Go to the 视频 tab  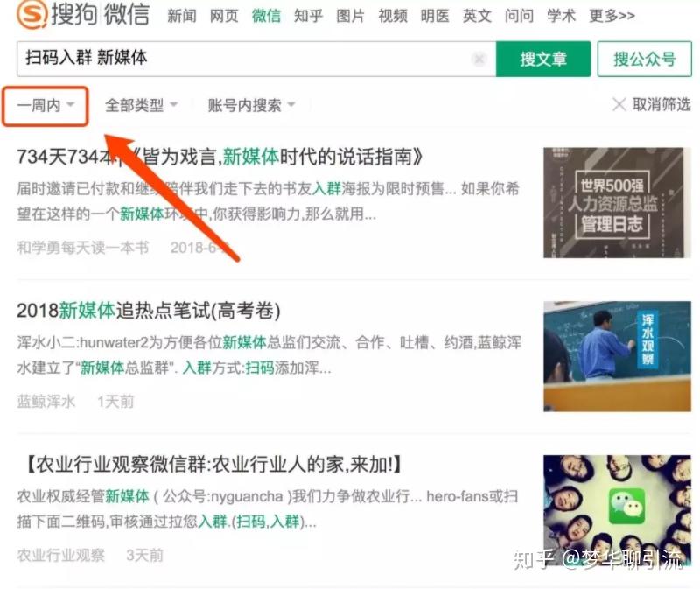coord(392,16)
